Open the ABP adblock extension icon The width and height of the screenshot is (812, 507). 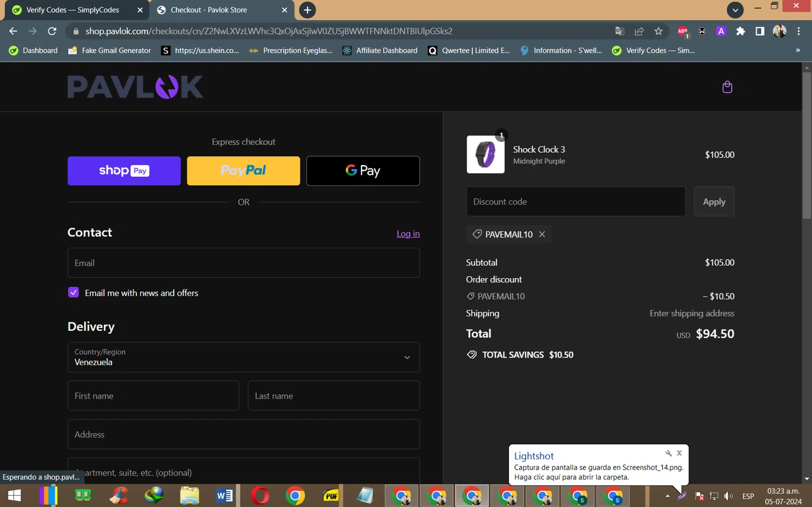(683, 31)
